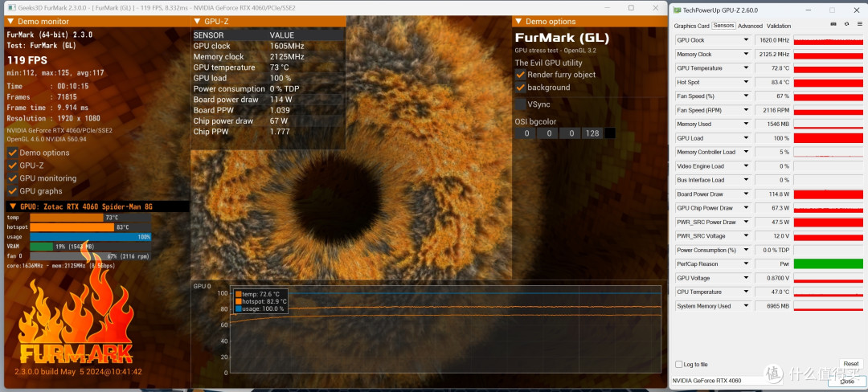Click hotspot bar showing 83°C
868x392 pixels.
coord(90,227)
